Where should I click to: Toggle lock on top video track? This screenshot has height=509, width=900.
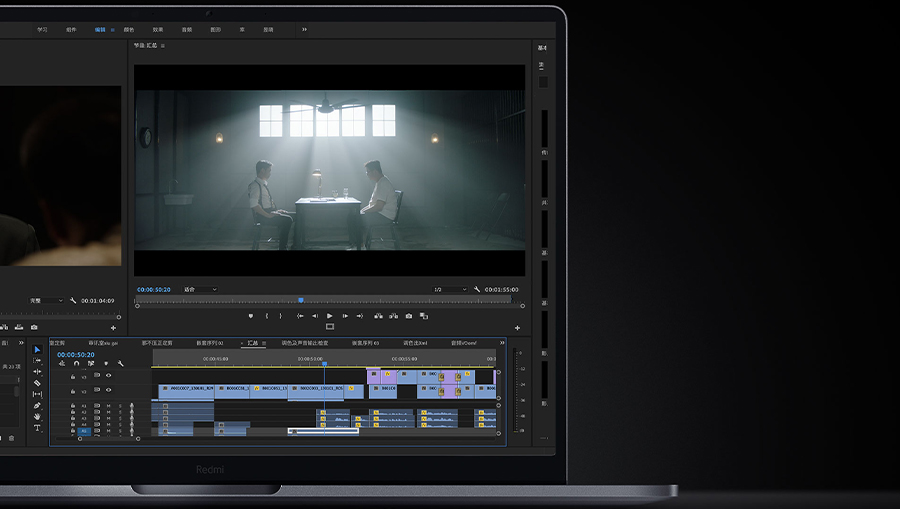click(73, 376)
